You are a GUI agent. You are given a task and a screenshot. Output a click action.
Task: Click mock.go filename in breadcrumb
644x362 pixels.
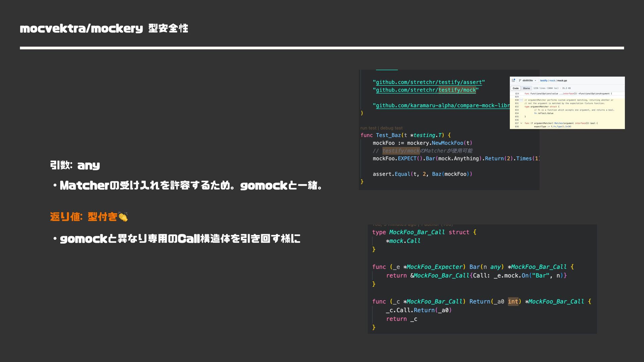562,80
